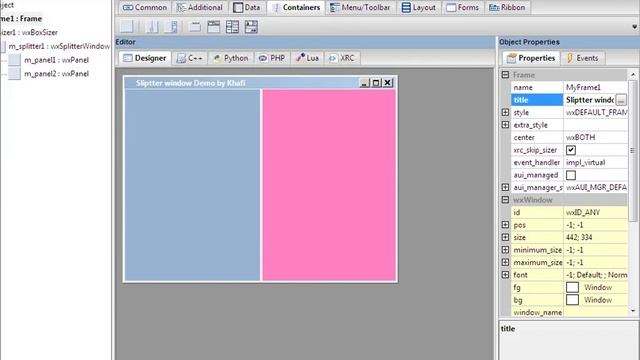Select the wxListbook palette tool
The image size is (640, 360).
pos(232,27)
